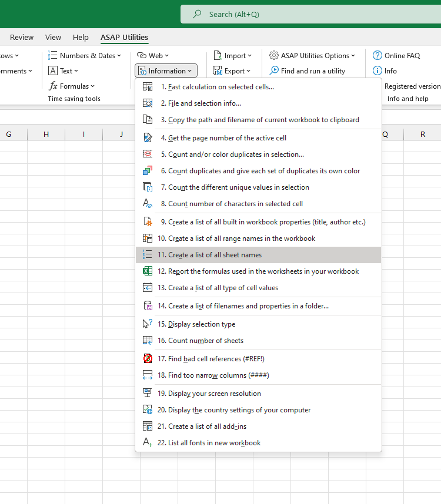Click the too narrow columns icon
The width and height of the screenshot is (441, 504).
coord(148,375)
